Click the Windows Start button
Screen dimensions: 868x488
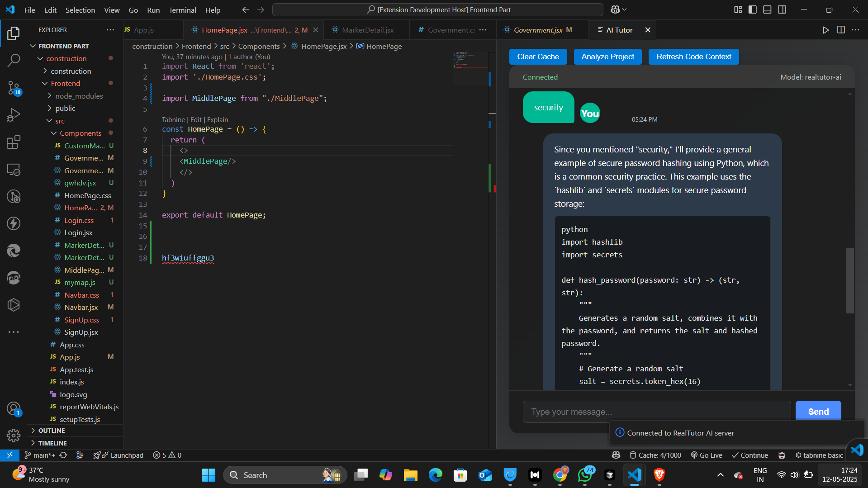pyautogui.click(x=209, y=475)
